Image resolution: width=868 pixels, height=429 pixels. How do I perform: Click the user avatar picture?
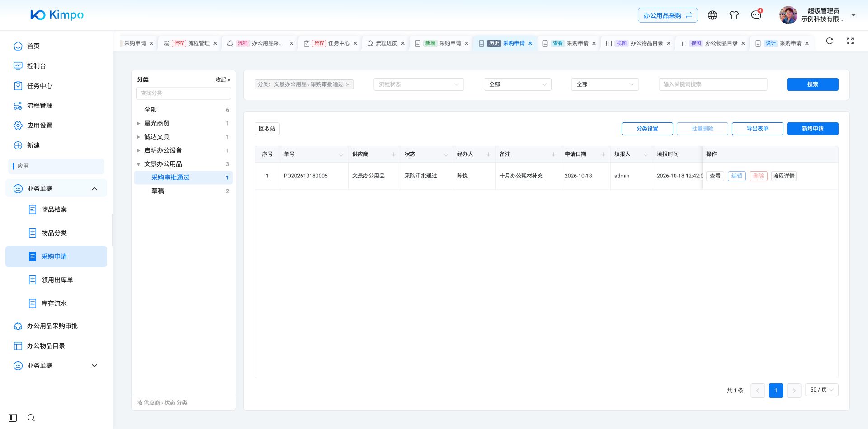pyautogui.click(x=788, y=15)
